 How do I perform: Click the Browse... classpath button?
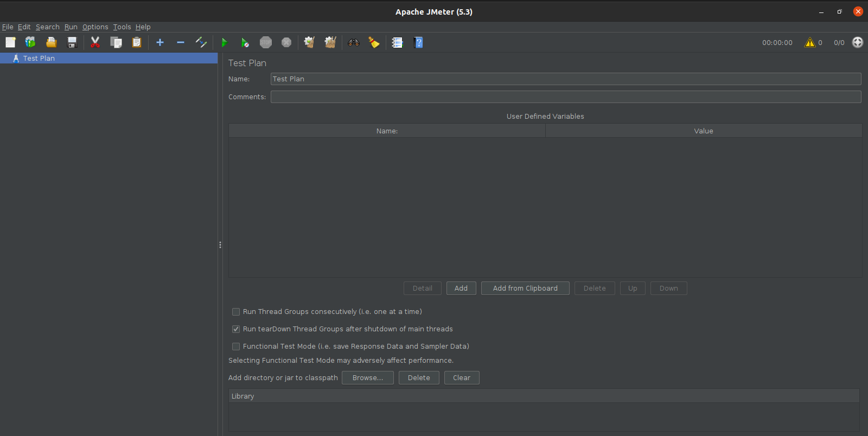point(368,378)
